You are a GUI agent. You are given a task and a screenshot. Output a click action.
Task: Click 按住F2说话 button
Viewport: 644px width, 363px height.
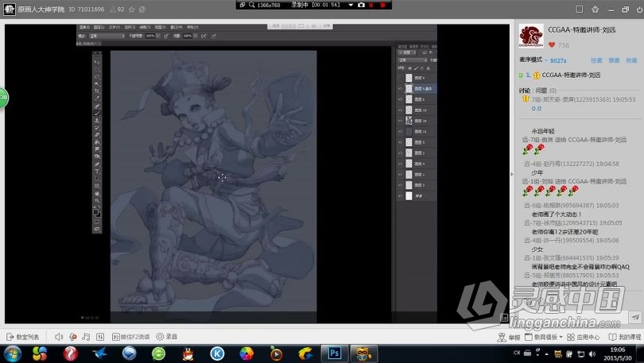click(x=131, y=337)
